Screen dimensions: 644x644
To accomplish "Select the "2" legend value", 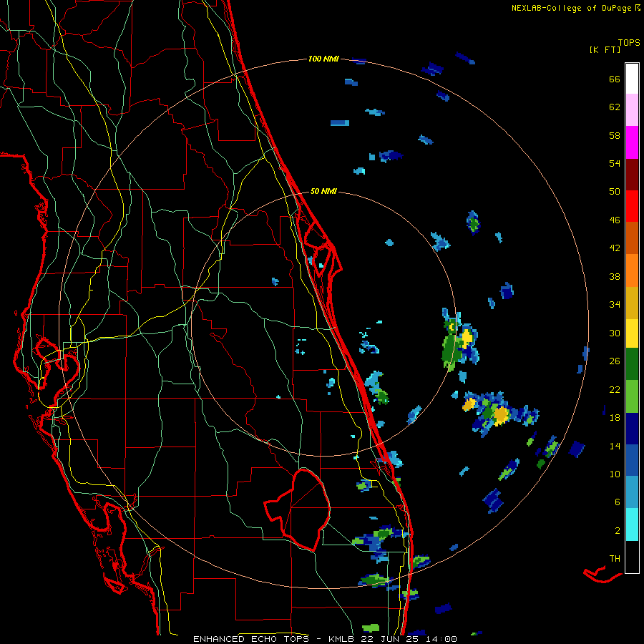I will tap(618, 531).
